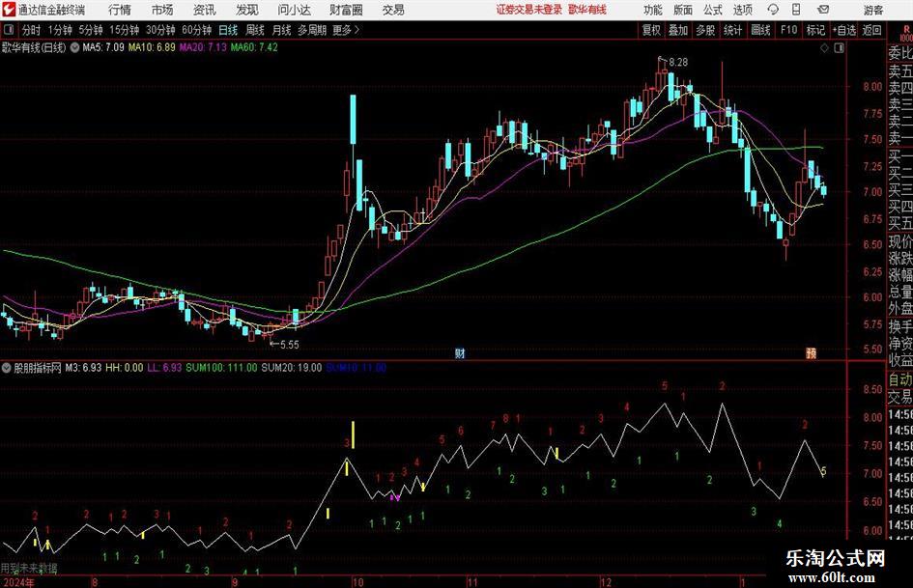Image resolution: width=913 pixels, height=588 pixels.
Task: Click the 标记 mark button
Action: (x=815, y=30)
